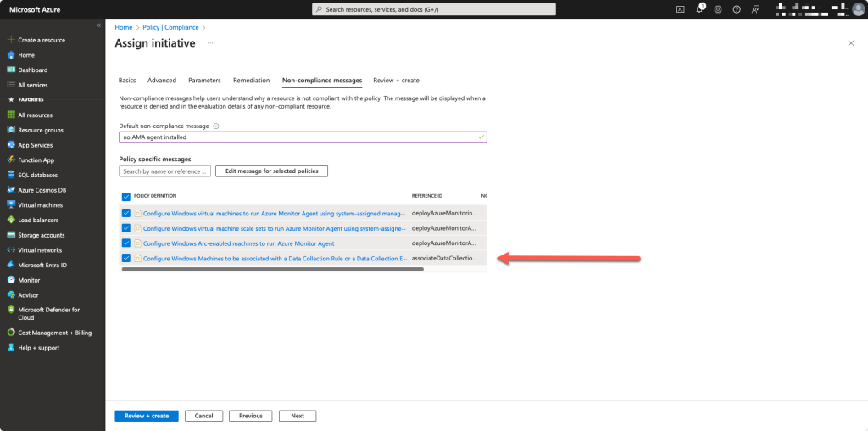Click the horizontal scrollbar under policy list
The image size is (868, 431).
point(272,269)
